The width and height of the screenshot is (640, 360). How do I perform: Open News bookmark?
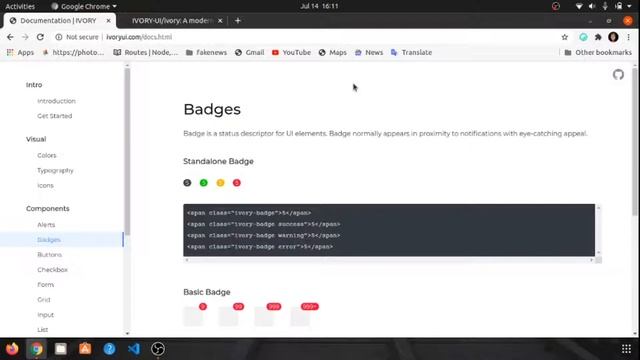pyautogui.click(x=369, y=53)
